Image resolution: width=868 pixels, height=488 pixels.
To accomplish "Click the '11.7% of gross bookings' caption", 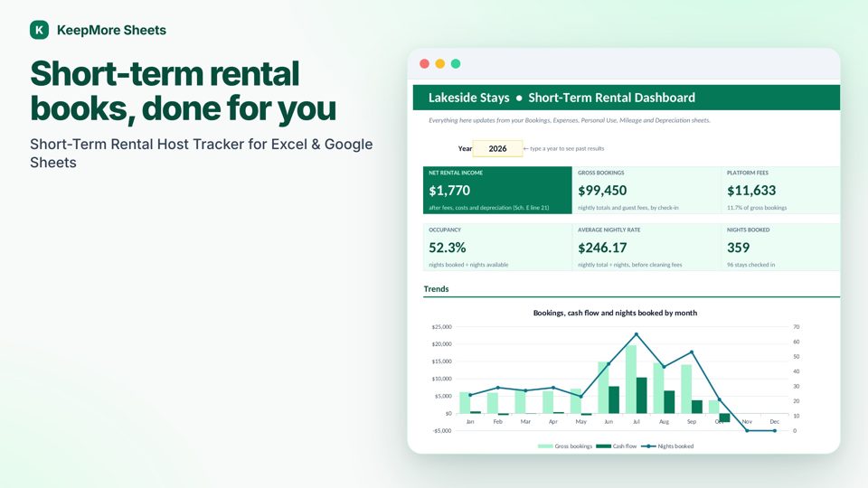I will pos(757,208).
